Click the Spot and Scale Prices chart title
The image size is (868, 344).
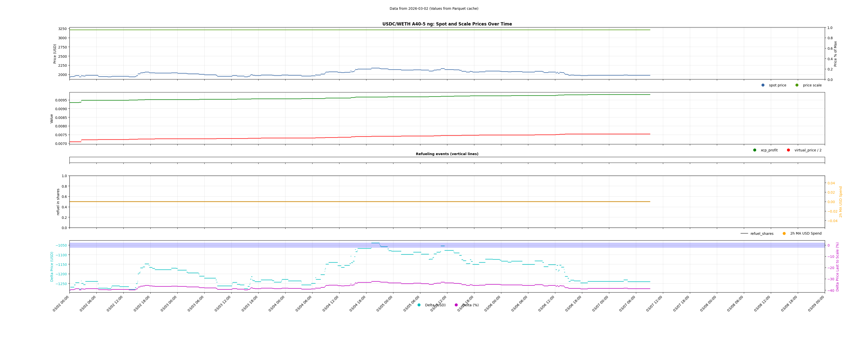pos(447,24)
